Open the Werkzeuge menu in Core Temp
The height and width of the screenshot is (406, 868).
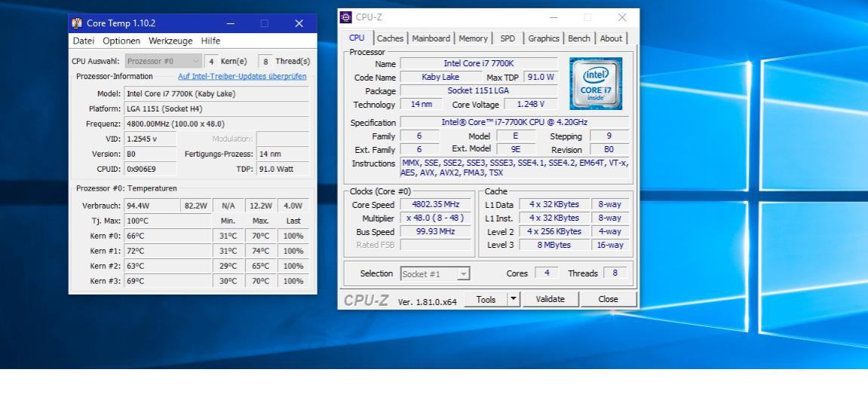[x=170, y=41]
